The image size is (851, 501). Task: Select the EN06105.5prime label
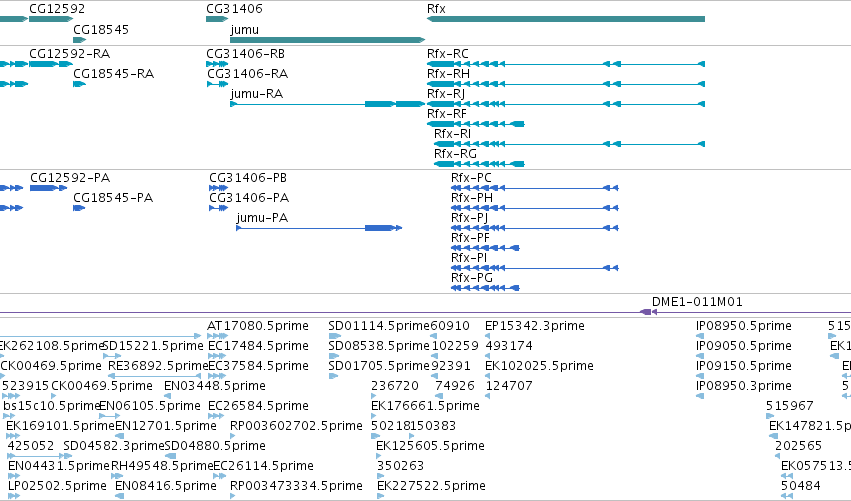click(x=150, y=406)
